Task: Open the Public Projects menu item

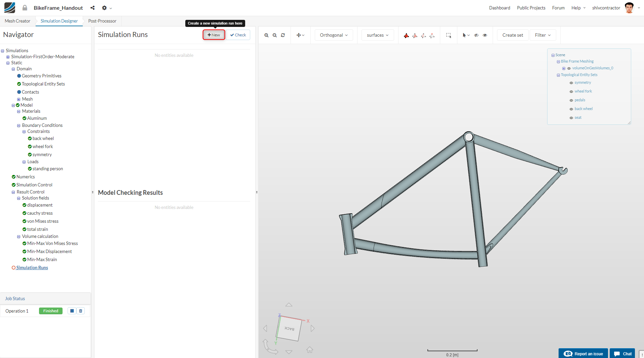Action: tap(531, 7)
